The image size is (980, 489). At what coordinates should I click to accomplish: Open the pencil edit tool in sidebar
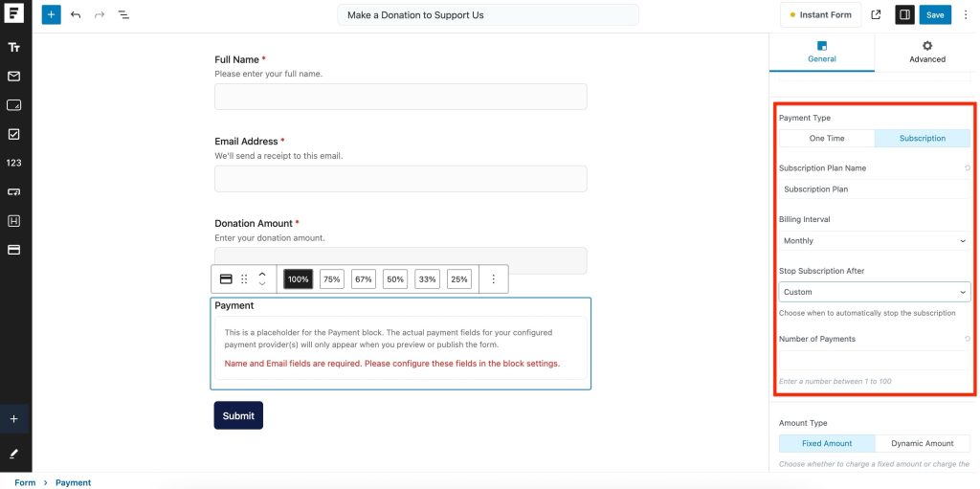point(13,454)
